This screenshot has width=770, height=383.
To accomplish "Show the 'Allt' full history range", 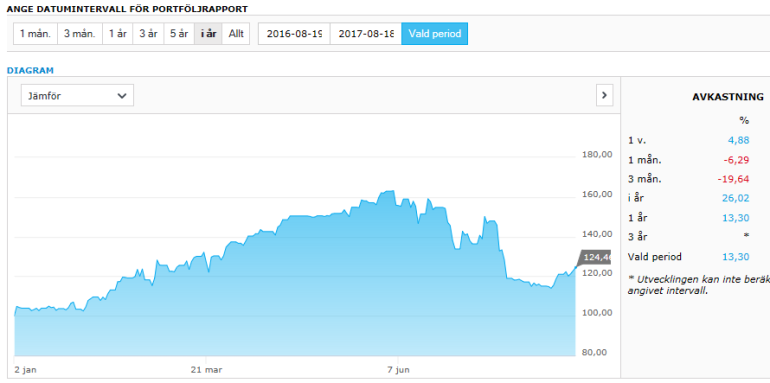I will coord(236,34).
